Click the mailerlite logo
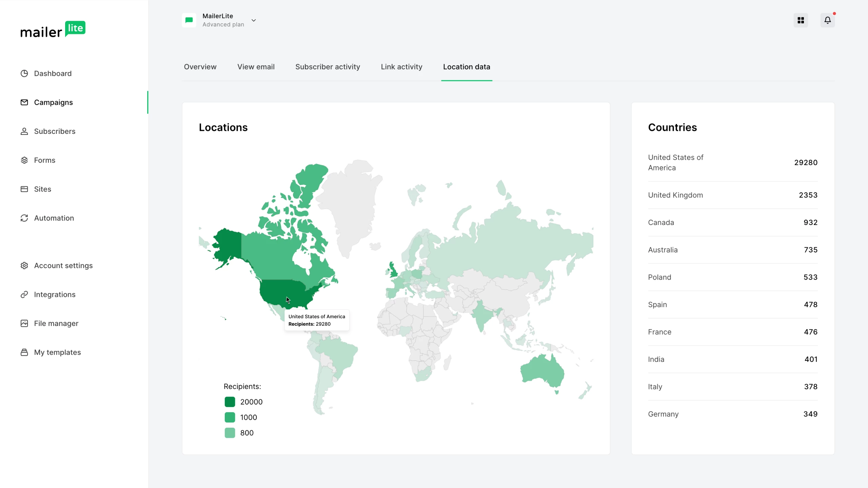 pyautogui.click(x=53, y=29)
